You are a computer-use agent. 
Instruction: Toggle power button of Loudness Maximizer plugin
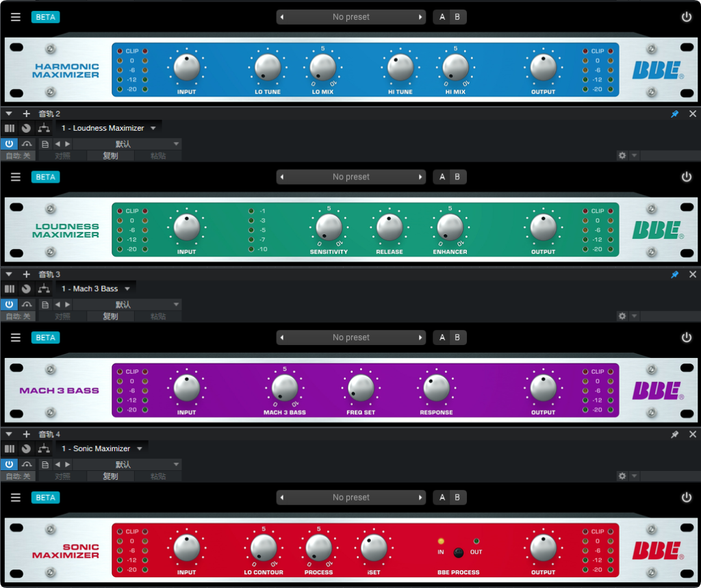point(686,177)
